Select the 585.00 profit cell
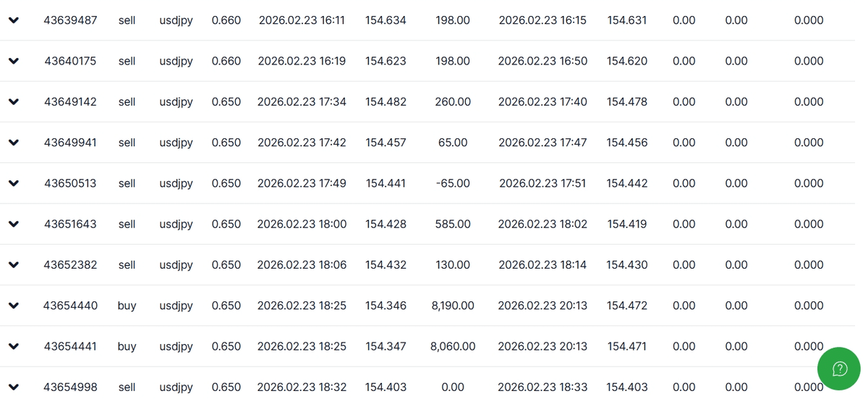The image size is (868, 407). point(453,224)
